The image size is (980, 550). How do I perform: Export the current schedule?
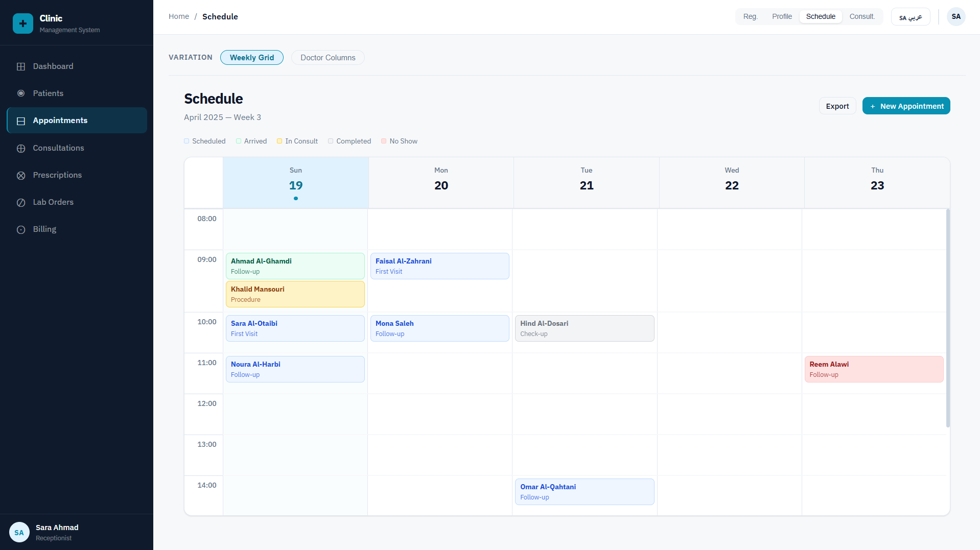(837, 106)
